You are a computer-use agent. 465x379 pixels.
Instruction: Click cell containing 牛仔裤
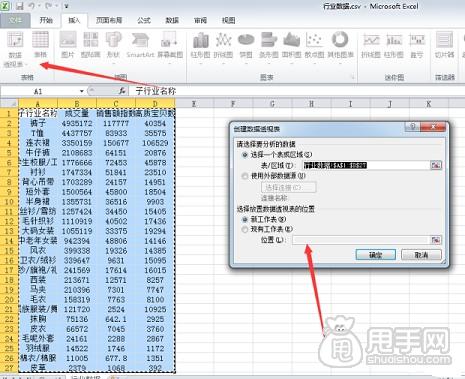[x=38, y=153]
